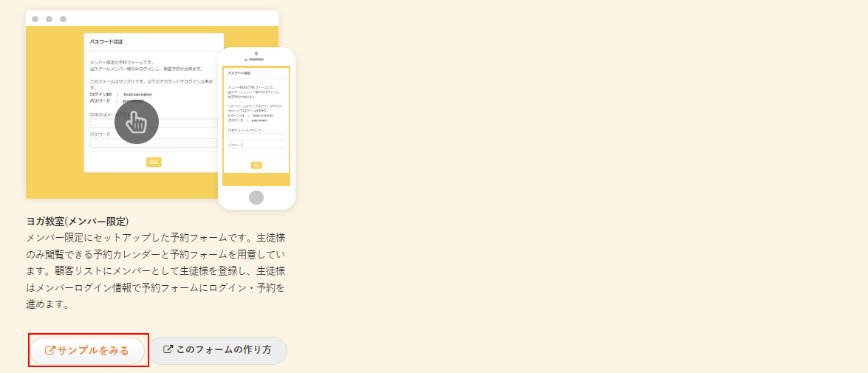Viewport: 868px width, 373px height.
Task: Select the smartphone form preview mockup
Action: [x=256, y=129]
